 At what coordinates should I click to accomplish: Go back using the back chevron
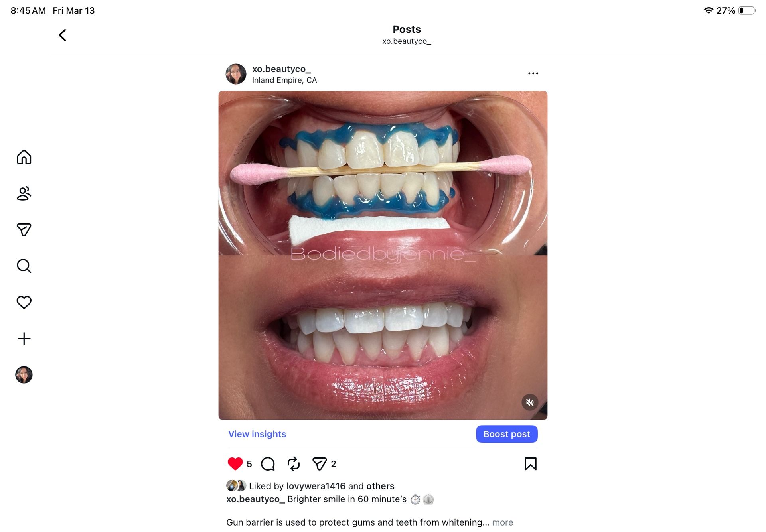[62, 35]
